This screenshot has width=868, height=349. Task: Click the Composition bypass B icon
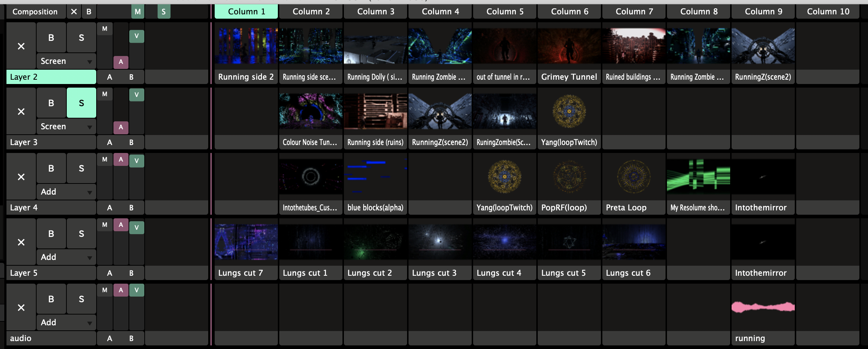coord(89,12)
